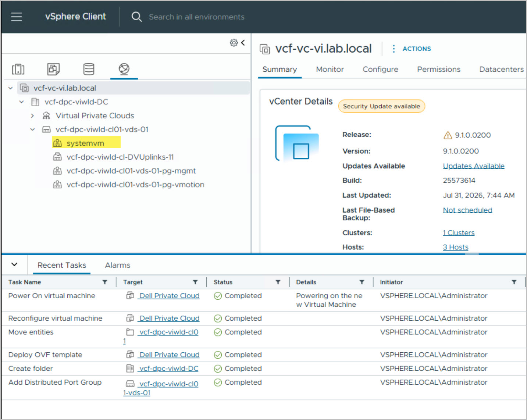This screenshot has width=527, height=420.
Task: Click the Security Update available badge
Action: pos(381,106)
